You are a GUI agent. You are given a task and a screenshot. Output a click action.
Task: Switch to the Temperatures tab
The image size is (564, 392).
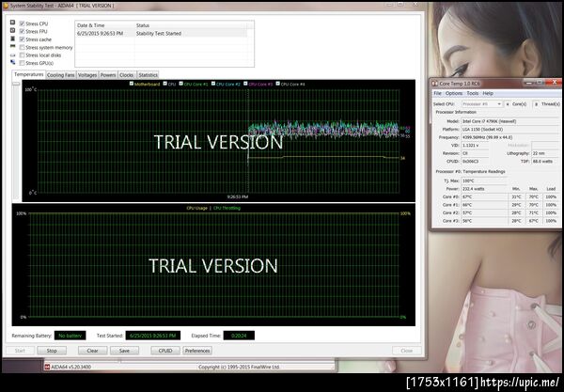[x=29, y=74]
